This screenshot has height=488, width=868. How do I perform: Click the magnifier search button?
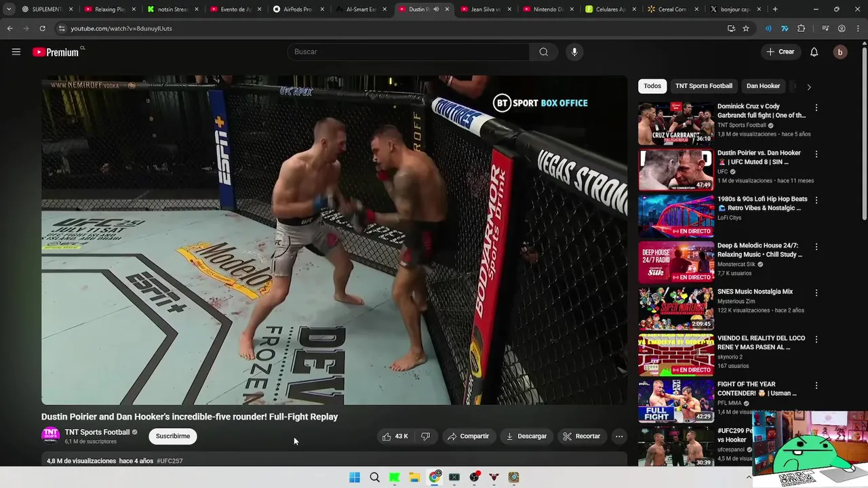coord(544,52)
